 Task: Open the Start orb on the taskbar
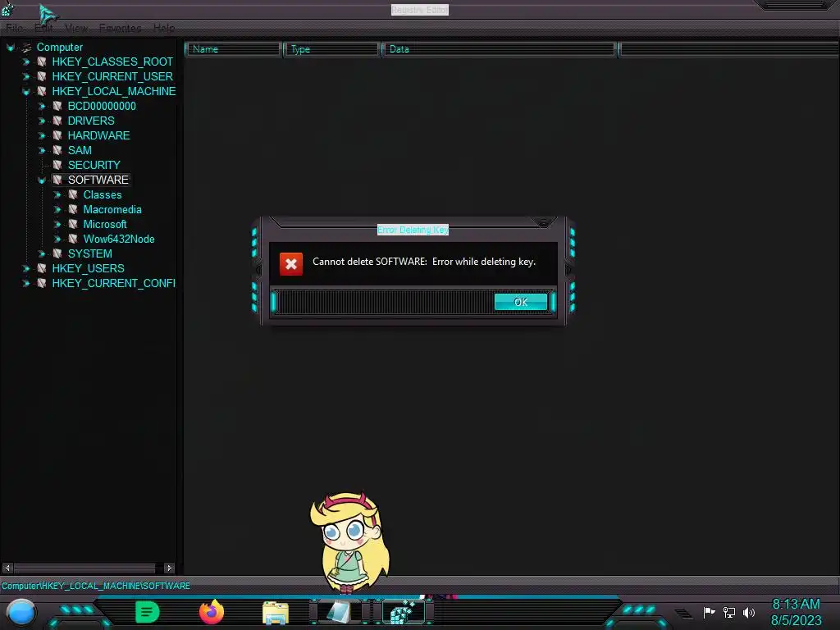click(21, 612)
